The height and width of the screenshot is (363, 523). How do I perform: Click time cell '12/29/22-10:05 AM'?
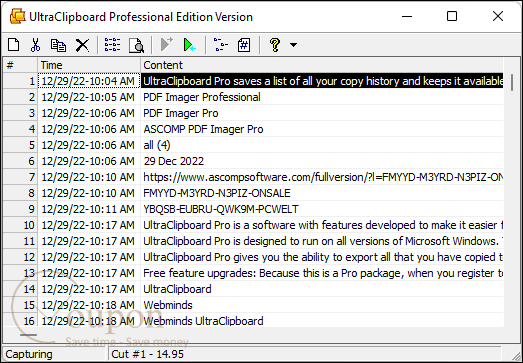coord(89,97)
